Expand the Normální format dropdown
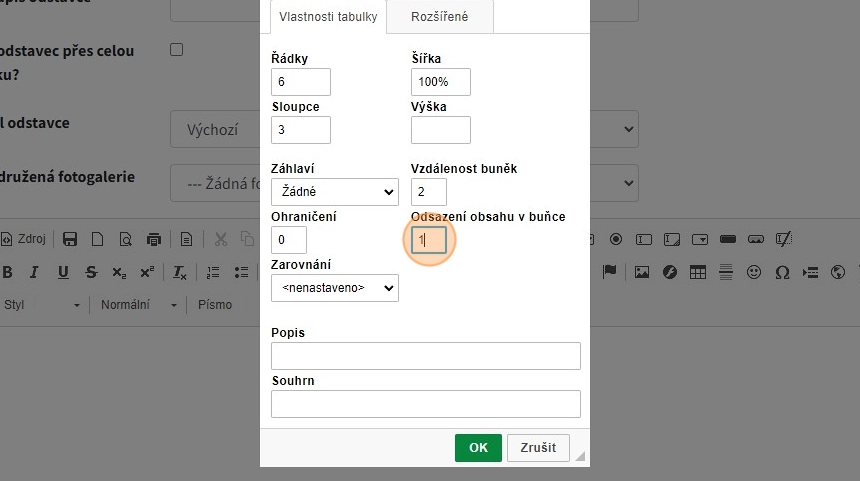This screenshot has width=860, height=481. pyautogui.click(x=138, y=304)
